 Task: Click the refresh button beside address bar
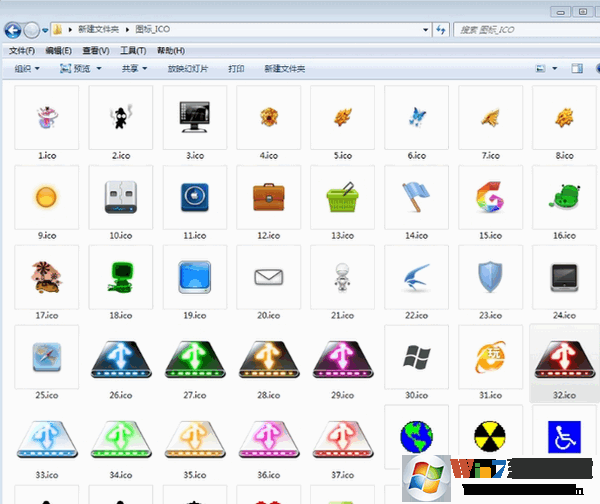point(441,30)
